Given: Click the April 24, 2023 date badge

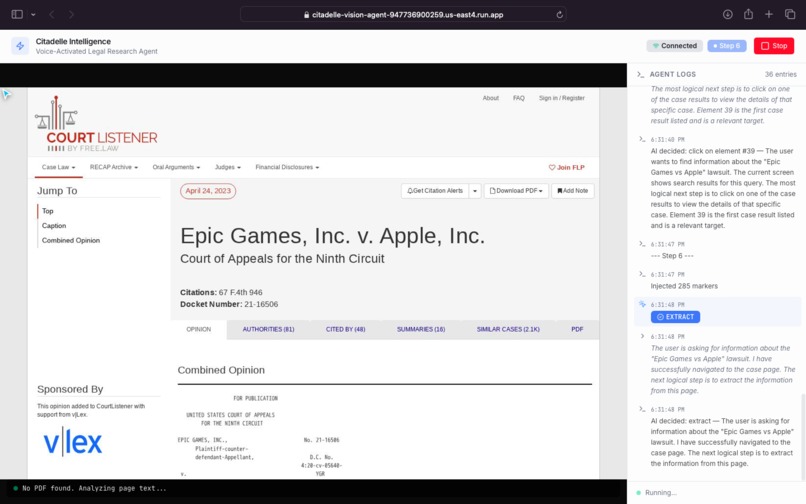Looking at the screenshot, I should (208, 191).
